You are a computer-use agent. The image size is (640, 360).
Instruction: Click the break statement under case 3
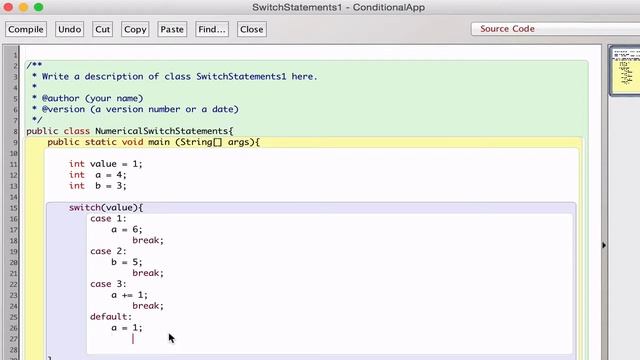tap(148, 306)
